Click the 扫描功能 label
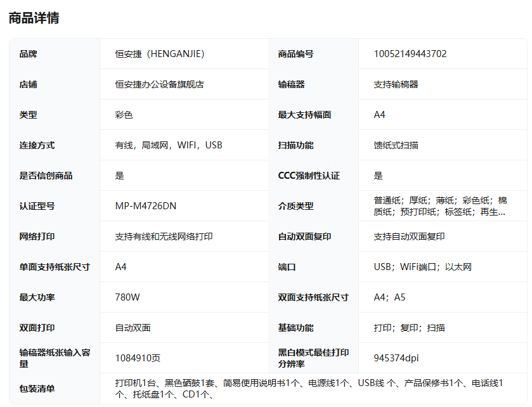Image resolution: width=532 pixels, height=407 pixels. 295,145
